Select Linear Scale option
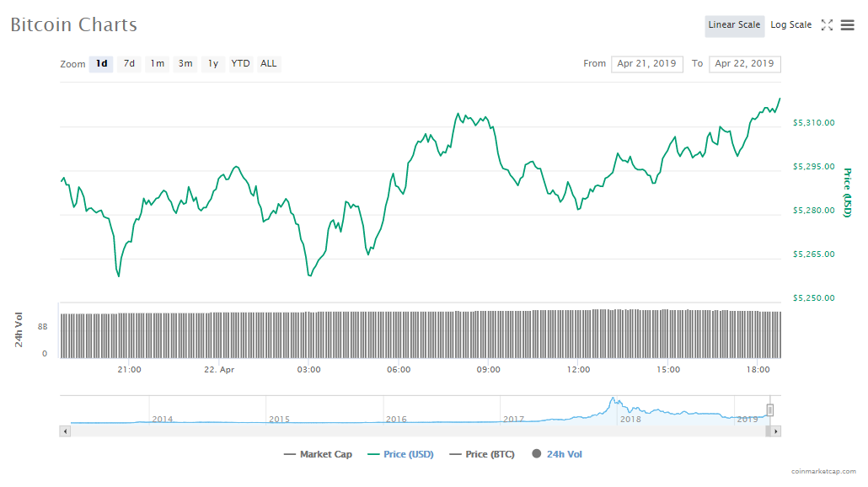Screen dimensions: 868x487 (x=734, y=25)
